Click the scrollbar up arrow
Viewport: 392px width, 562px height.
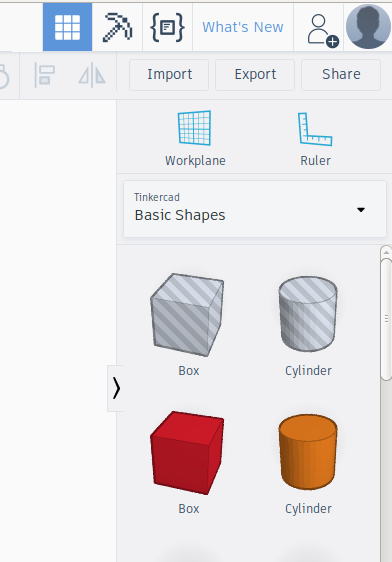pos(386,252)
